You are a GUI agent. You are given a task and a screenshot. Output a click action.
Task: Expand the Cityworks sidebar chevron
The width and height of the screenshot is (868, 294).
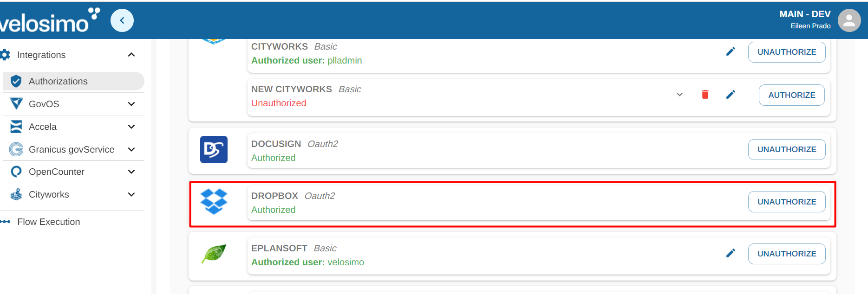click(131, 194)
